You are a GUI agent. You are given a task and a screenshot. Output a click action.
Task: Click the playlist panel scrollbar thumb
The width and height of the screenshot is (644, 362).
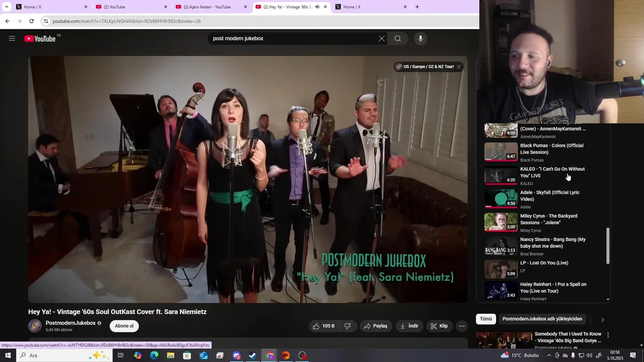coord(608,246)
